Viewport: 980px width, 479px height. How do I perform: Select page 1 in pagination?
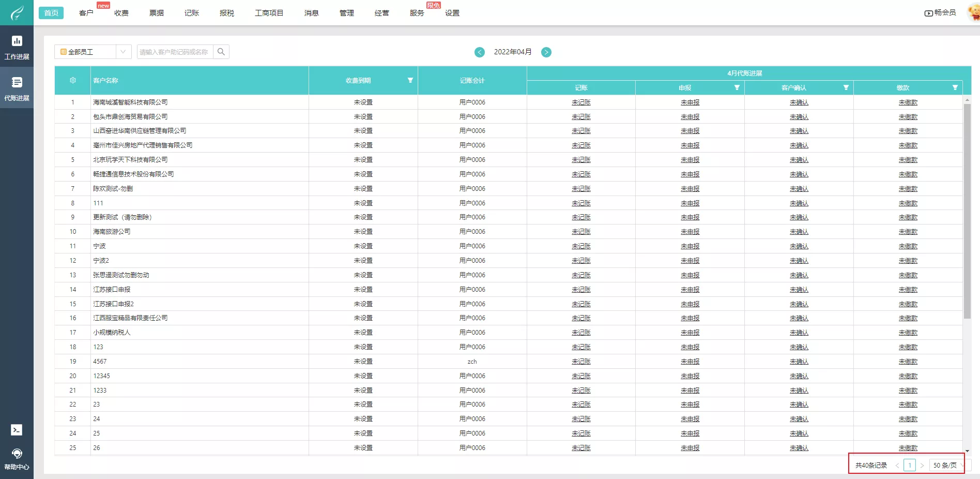click(910, 466)
